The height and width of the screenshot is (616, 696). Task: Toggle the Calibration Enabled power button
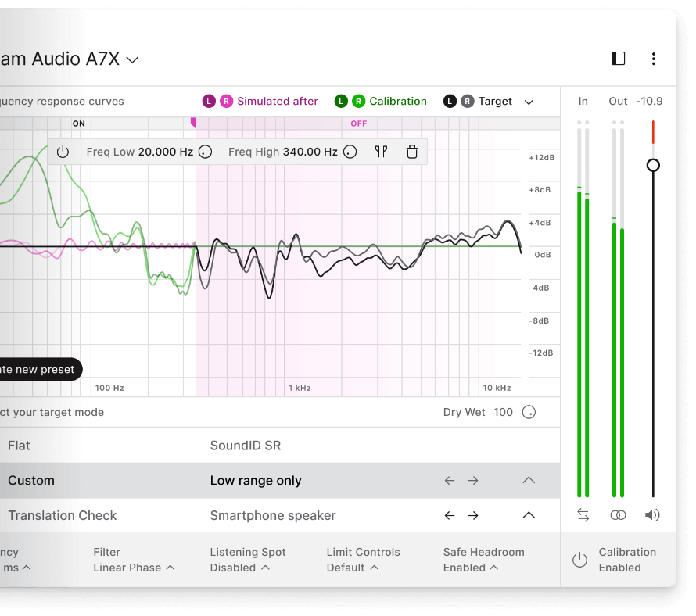(x=579, y=560)
